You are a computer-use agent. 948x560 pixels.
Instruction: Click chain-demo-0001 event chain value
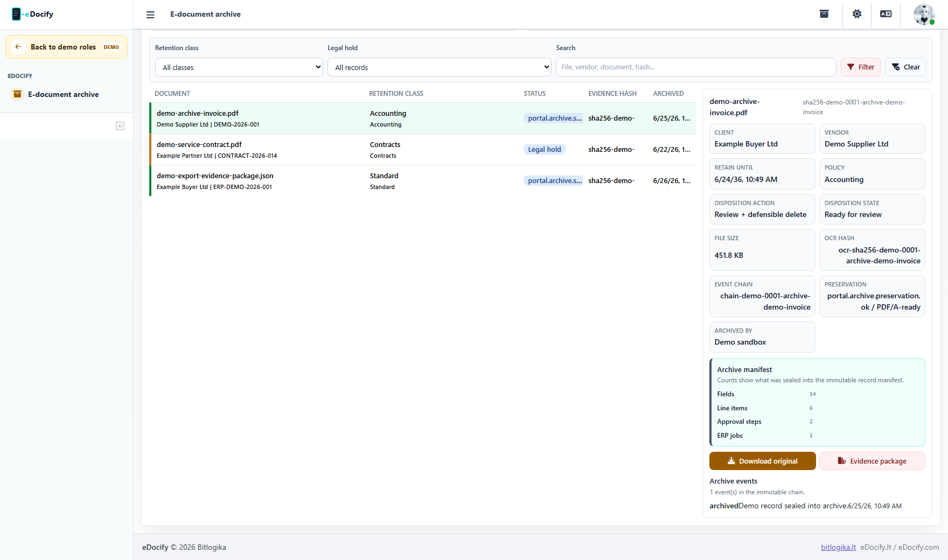[x=765, y=302]
